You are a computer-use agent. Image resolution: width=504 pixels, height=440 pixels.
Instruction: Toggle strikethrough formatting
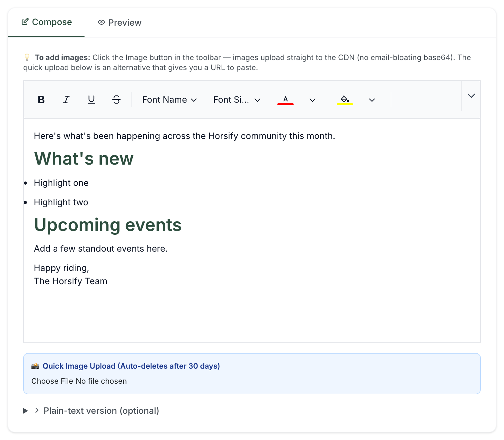pyautogui.click(x=116, y=100)
